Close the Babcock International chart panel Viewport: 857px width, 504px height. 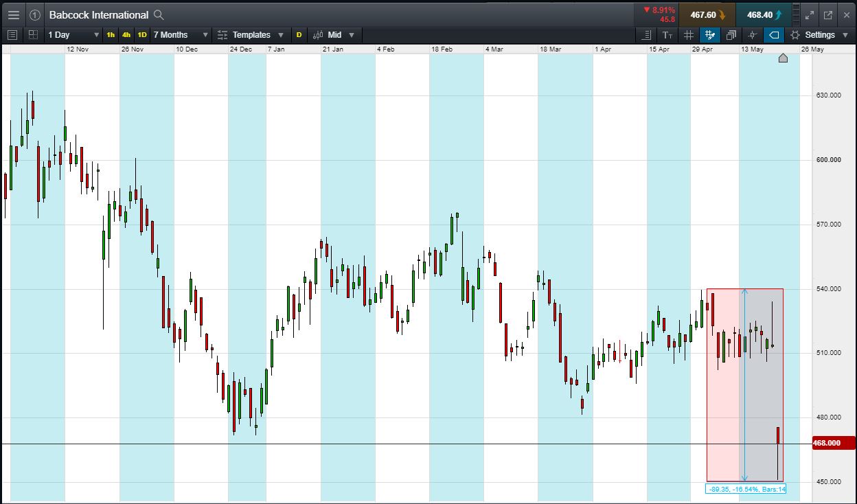click(x=846, y=14)
